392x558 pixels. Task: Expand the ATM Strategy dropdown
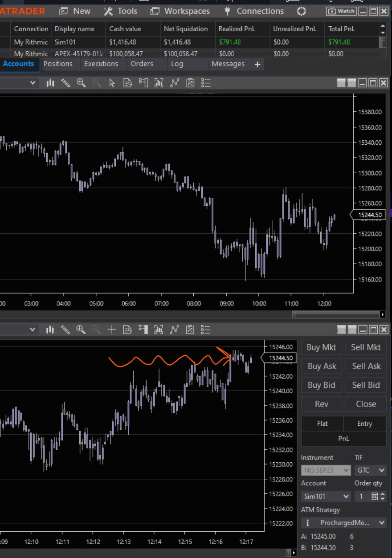(x=344, y=522)
